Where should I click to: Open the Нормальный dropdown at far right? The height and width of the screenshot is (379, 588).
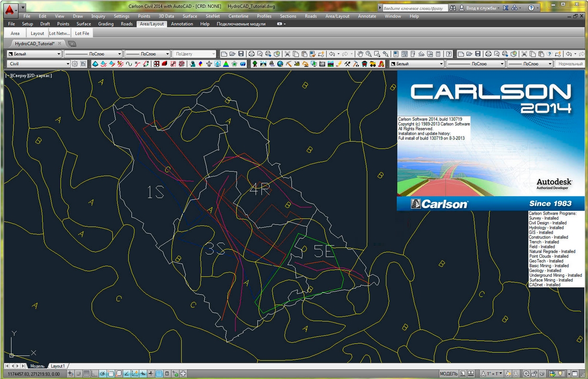[570, 64]
